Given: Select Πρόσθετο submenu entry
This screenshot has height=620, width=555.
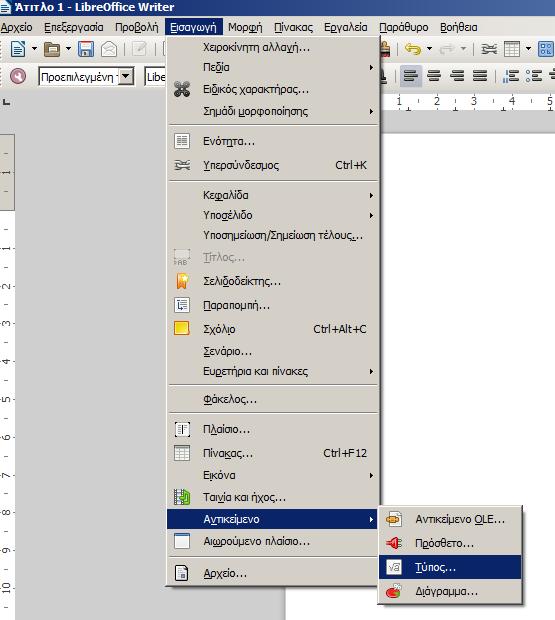Looking at the screenshot, I should coord(450,543).
